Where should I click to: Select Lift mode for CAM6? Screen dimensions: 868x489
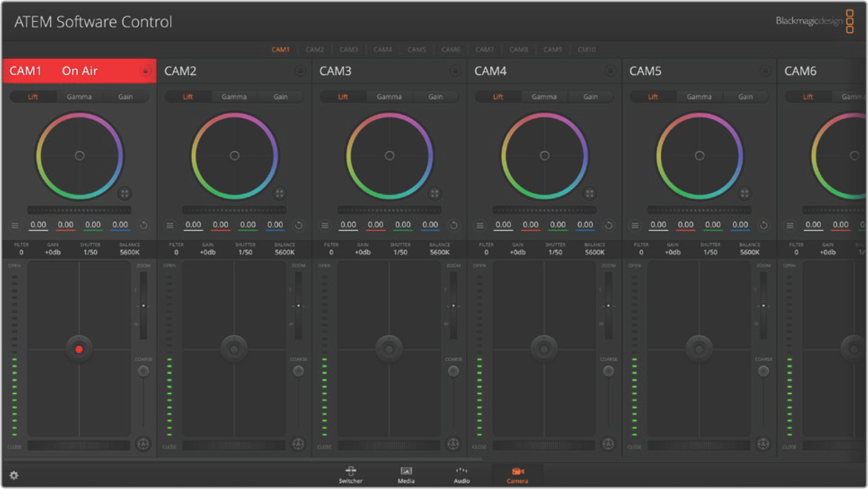[x=808, y=96]
